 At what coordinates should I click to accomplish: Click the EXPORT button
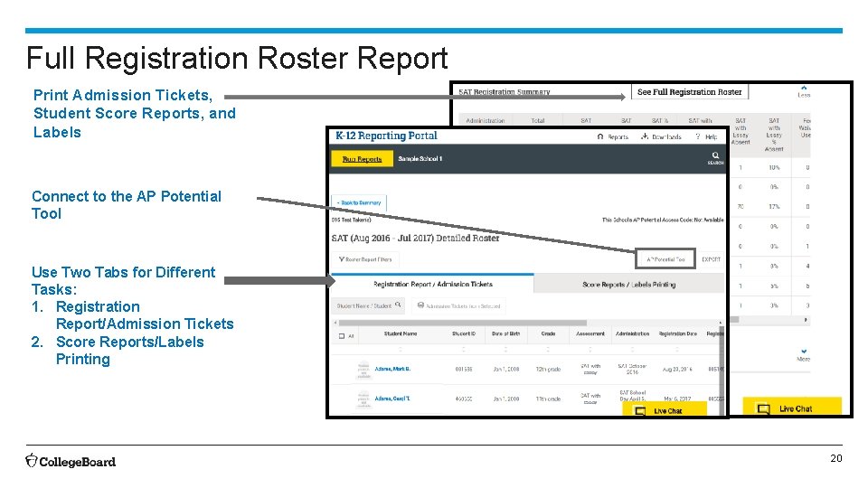711,259
